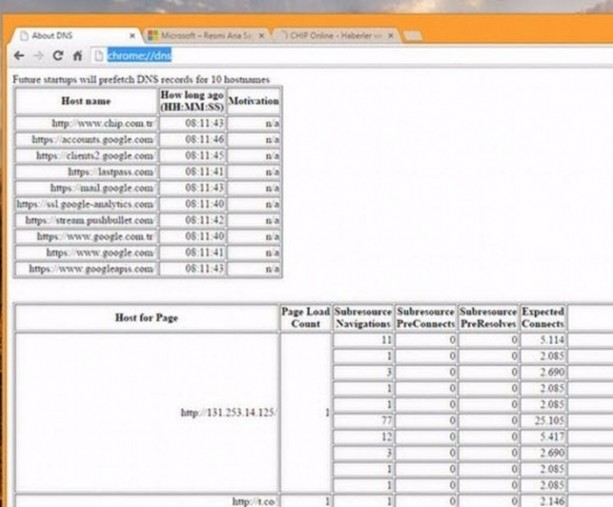Close the Microsoft tab
Image resolution: width=613 pixels, height=507 pixels.
pos(262,35)
